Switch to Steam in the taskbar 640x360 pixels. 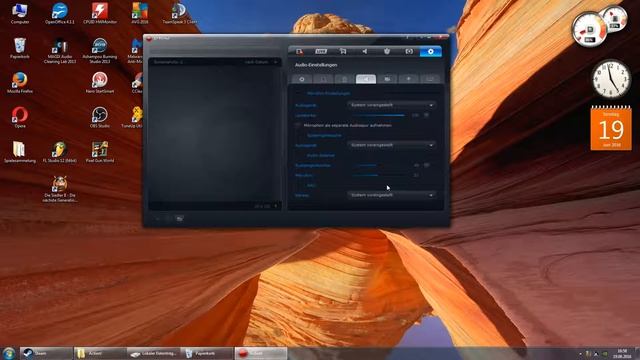pyautogui.click(x=46, y=353)
